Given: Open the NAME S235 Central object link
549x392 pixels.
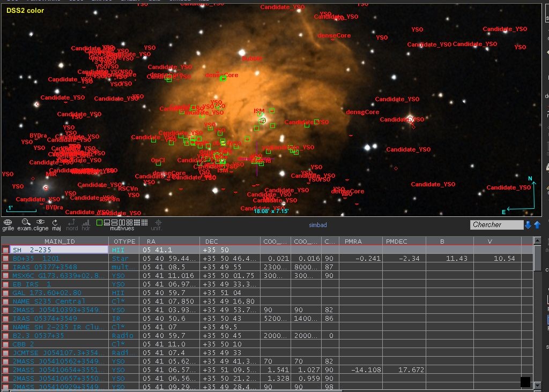Looking at the screenshot, I should click(49, 301).
